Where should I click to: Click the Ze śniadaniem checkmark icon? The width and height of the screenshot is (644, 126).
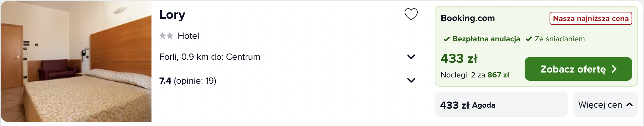pyautogui.click(x=529, y=39)
